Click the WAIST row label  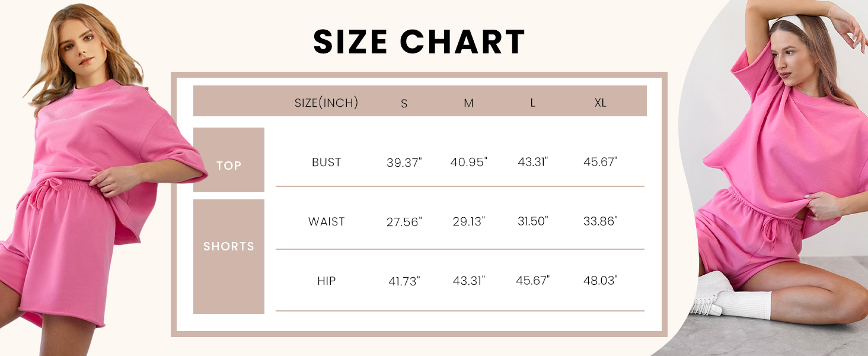[327, 221]
